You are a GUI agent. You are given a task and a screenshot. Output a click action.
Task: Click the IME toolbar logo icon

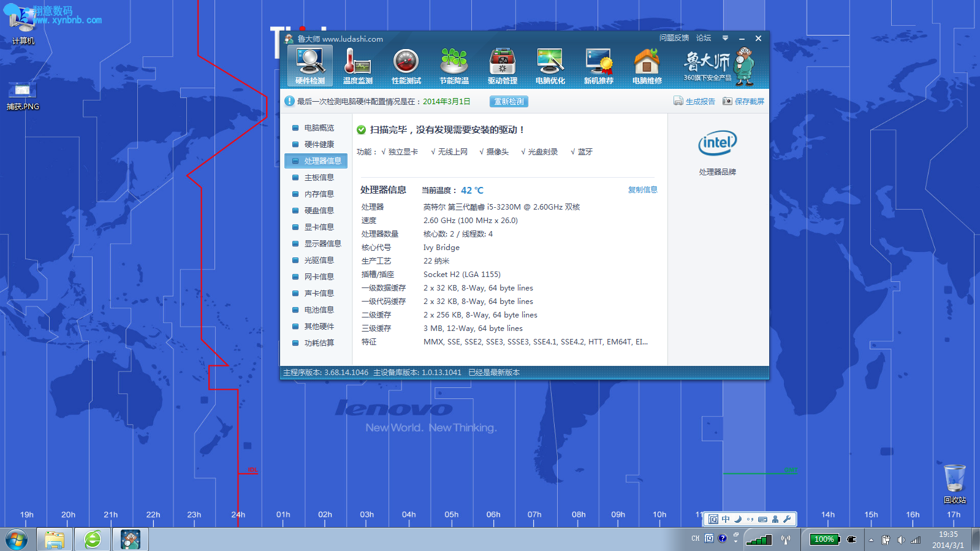713,519
